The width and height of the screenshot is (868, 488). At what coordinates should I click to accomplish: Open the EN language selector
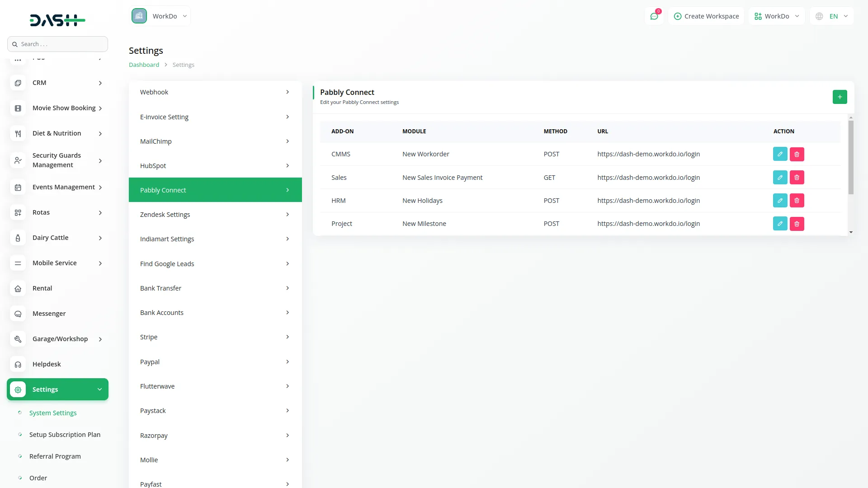click(x=831, y=16)
